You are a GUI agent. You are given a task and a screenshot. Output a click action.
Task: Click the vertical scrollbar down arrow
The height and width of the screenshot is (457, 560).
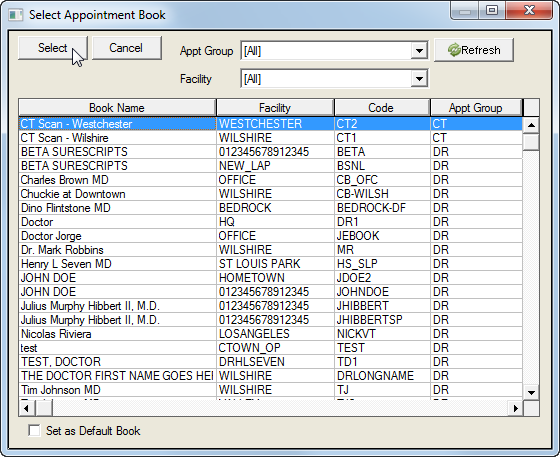pyautogui.click(x=531, y=392)
